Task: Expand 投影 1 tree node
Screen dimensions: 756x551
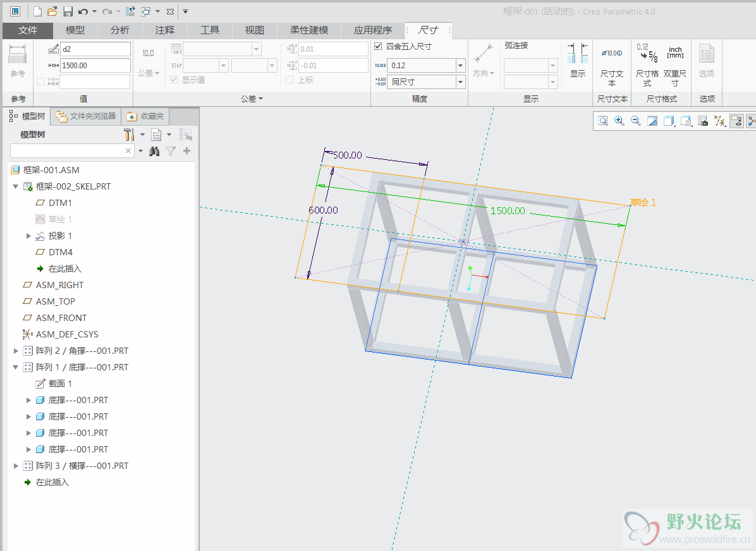Action: coord(28,236)
